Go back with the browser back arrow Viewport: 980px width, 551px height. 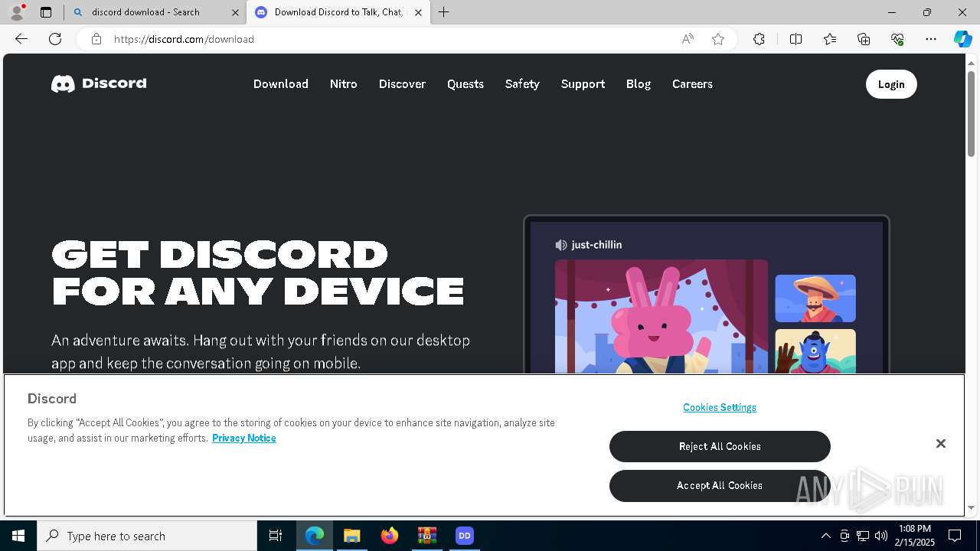tap(21, 39)
